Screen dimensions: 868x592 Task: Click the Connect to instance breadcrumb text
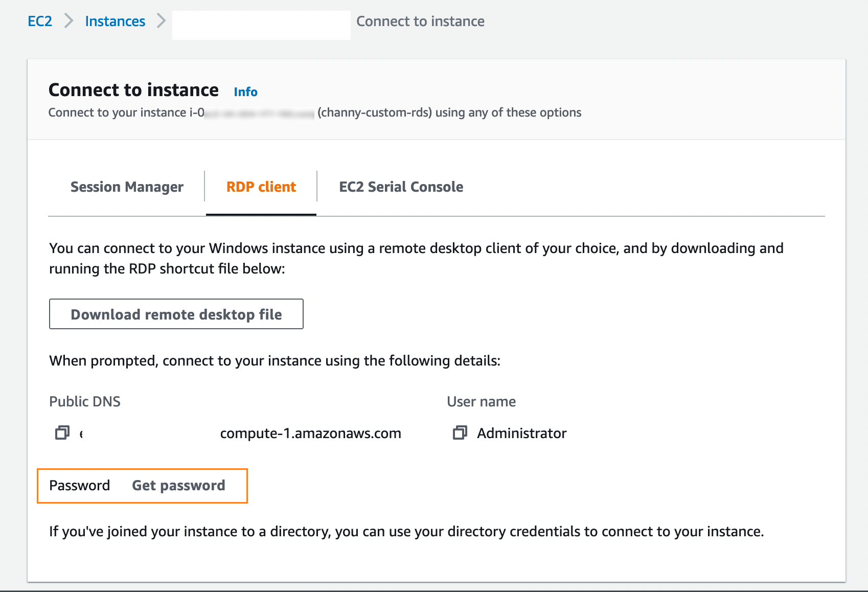[420, 21]
